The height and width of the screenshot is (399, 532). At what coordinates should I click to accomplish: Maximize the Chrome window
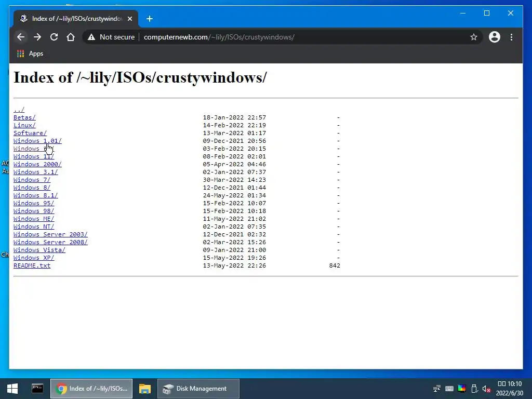(486, 13)
